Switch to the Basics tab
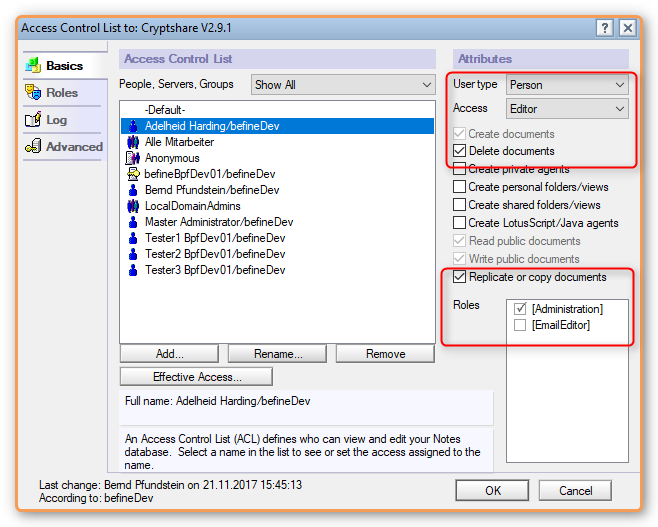 [x=64, y=66]
